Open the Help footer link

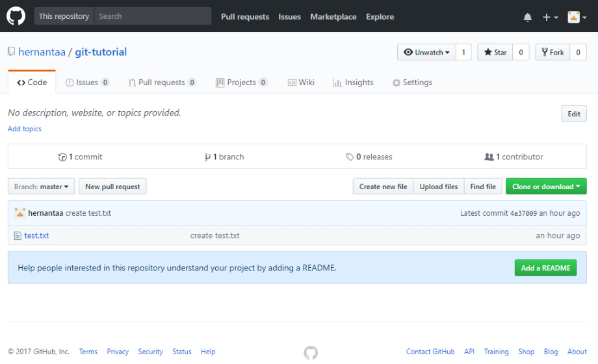pos(208,352)
